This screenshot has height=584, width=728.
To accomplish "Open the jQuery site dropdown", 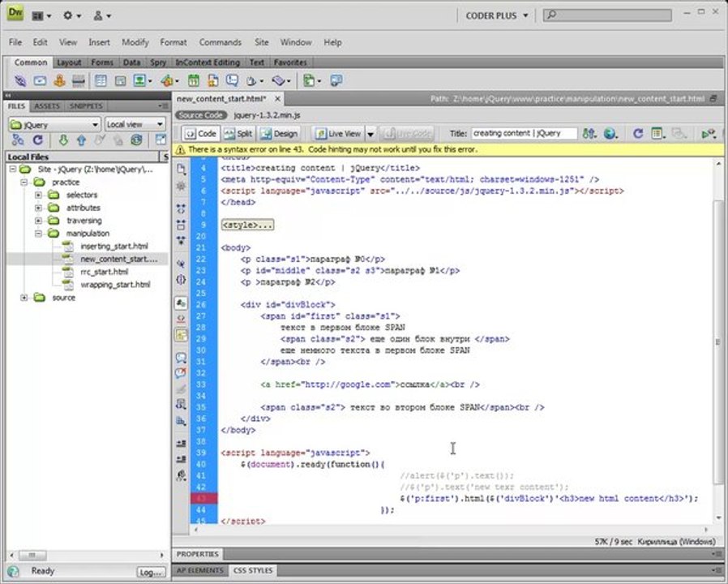I will 54,125.
